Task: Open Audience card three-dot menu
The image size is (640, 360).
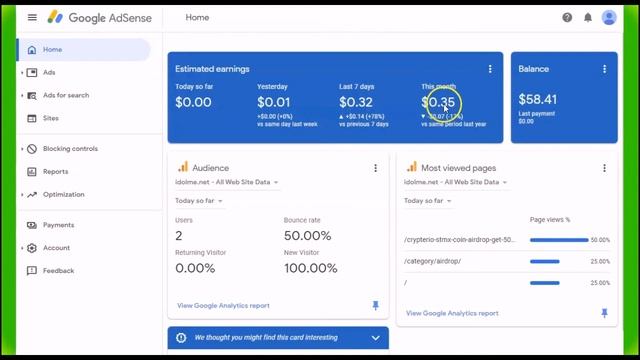Action: (376, 168)
